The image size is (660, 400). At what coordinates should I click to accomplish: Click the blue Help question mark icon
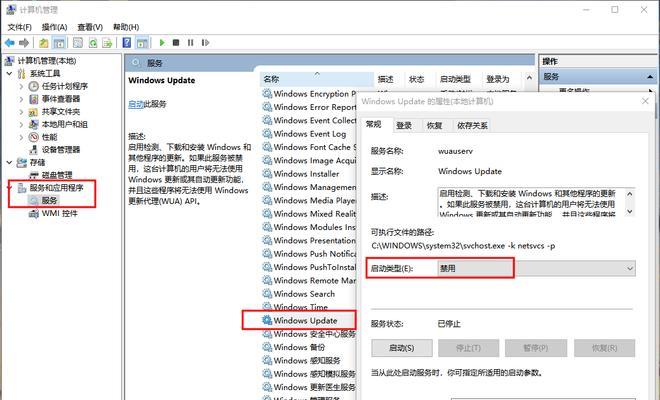click(x=127, y=43)
